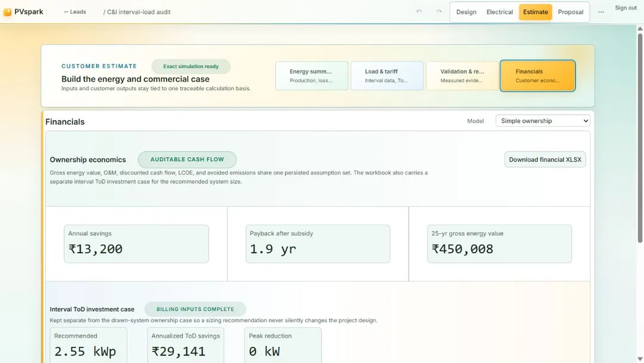Click the scrollbar up arrow
The height and width of the screenshot is (363, 644).
tap(639, 29)
